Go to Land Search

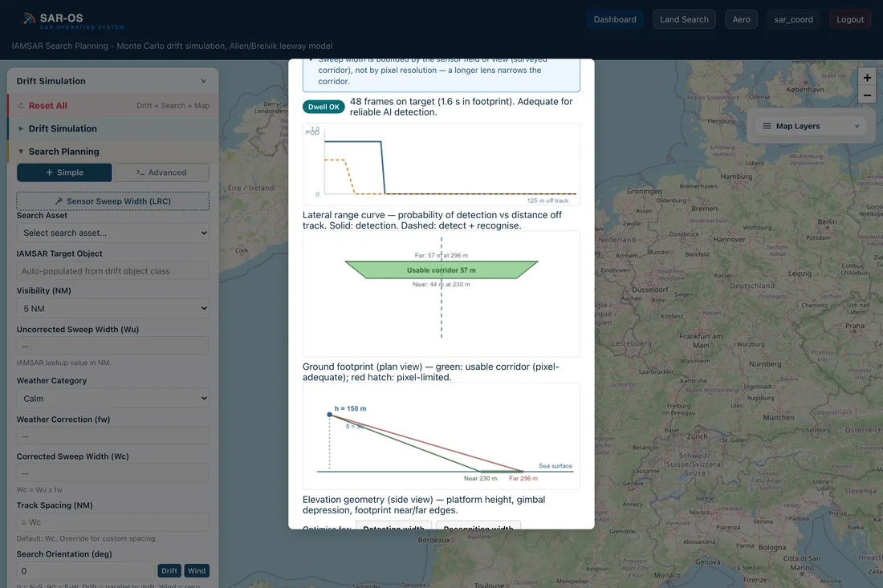point(684,19)
